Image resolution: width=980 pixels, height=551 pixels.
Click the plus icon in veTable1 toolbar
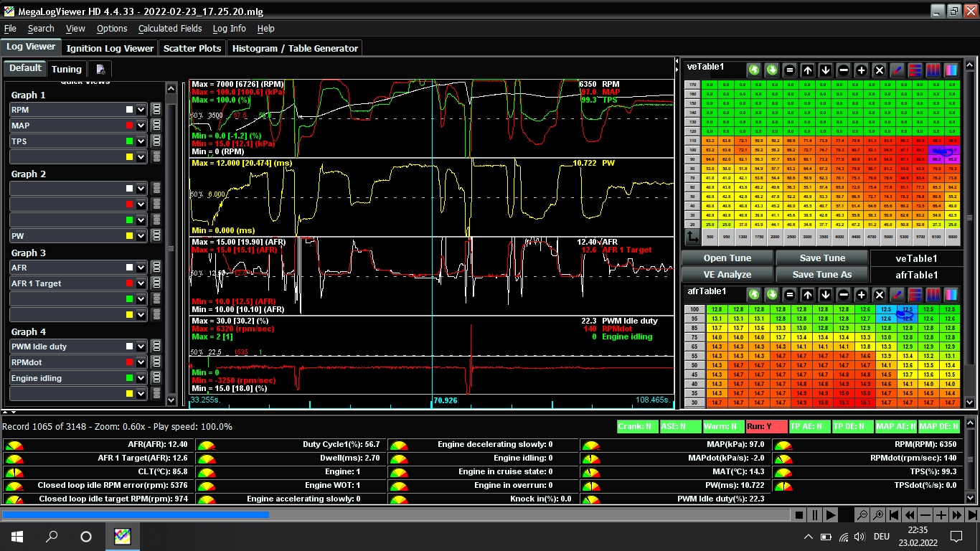[x=862, y=70]
